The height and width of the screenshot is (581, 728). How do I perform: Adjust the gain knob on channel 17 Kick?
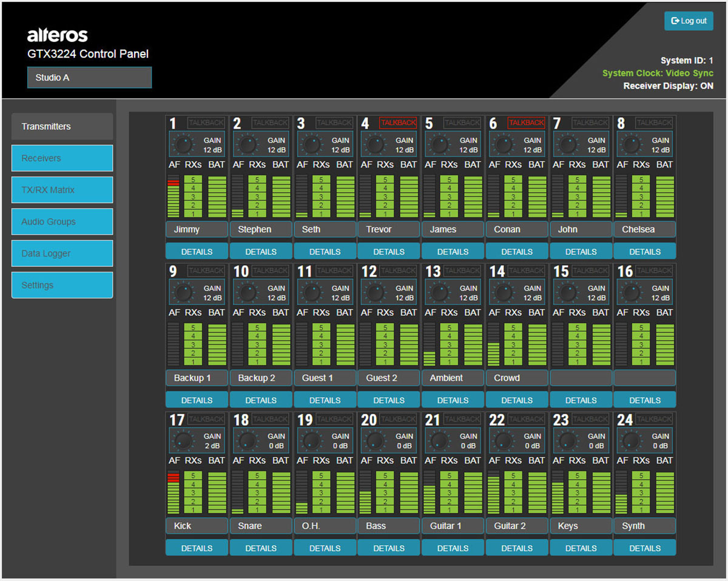coord(183,441)
